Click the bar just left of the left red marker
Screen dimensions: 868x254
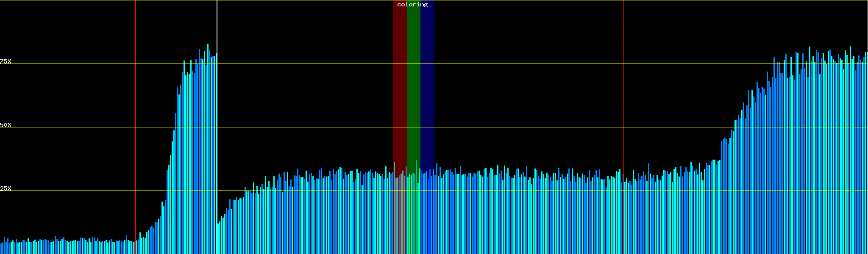(x=133, y=248)
